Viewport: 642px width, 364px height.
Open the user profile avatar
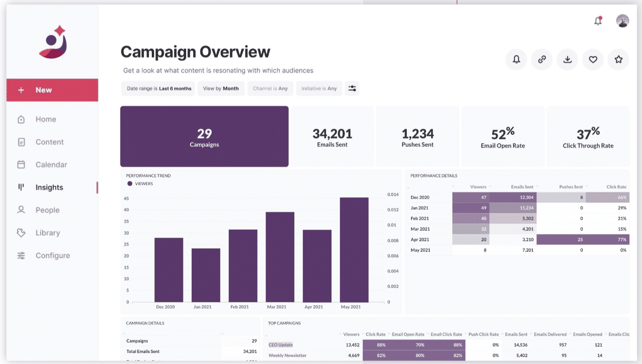[622, 21]
